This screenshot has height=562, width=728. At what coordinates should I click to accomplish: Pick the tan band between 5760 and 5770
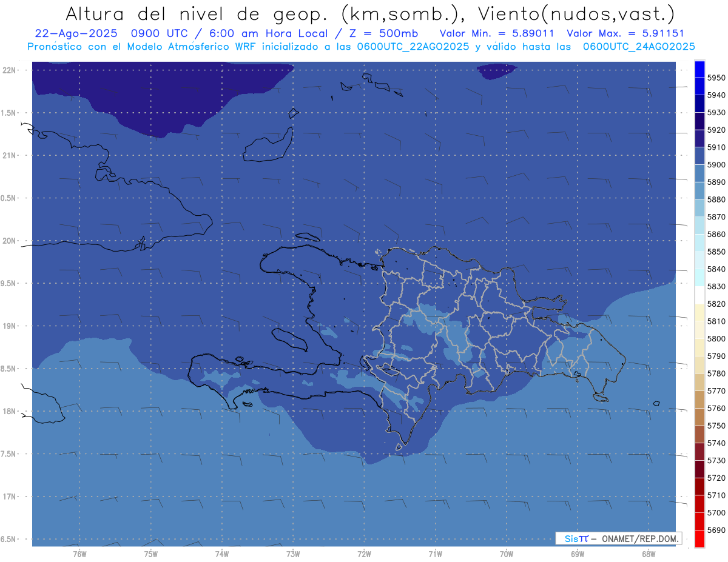699,400
